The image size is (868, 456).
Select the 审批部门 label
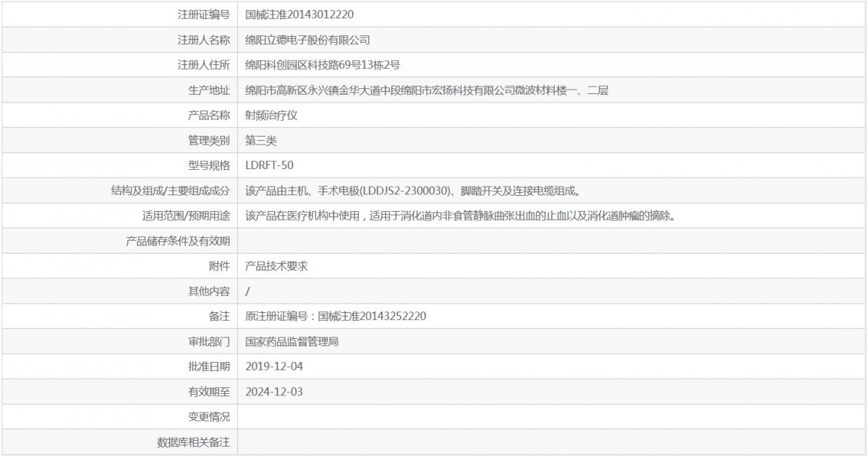tap(209, 341)
